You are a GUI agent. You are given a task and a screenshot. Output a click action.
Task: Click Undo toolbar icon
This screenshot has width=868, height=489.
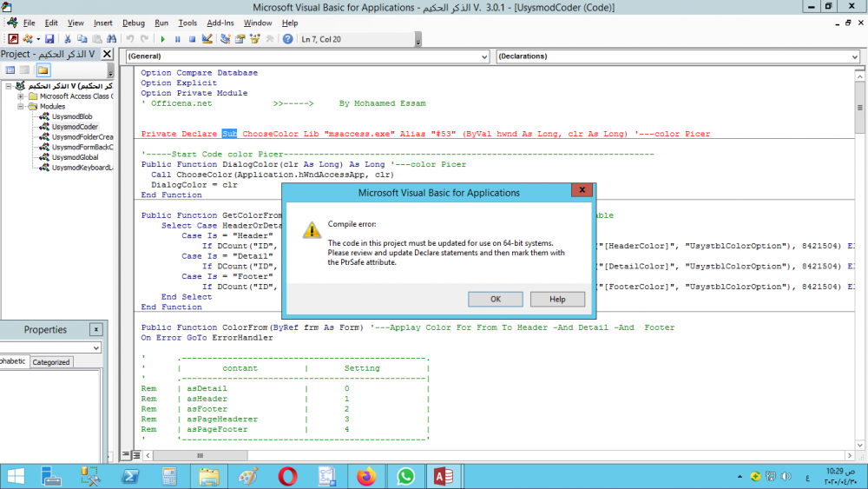pyautogui.click(x=129, y=39)
